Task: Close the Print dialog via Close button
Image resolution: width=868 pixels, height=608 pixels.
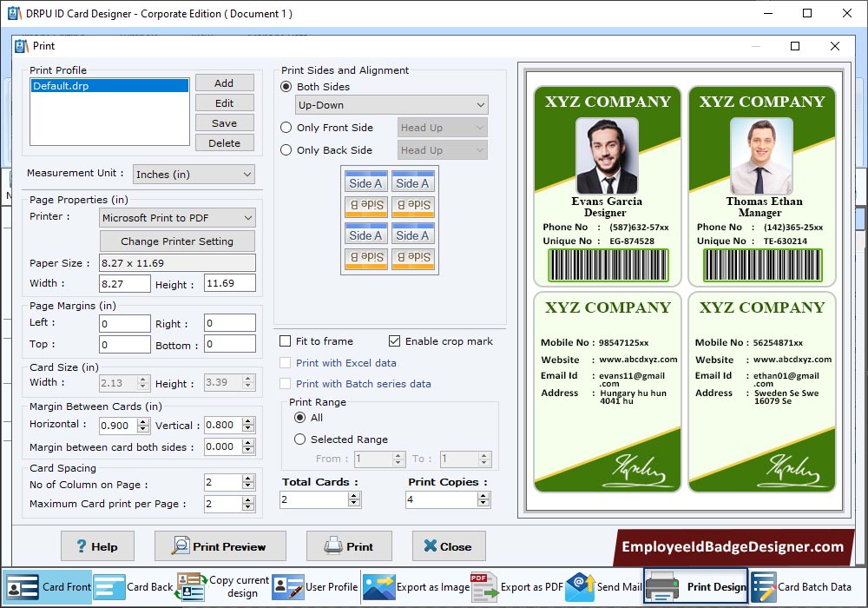Action: pyautogui.click(x=449, y=546)
